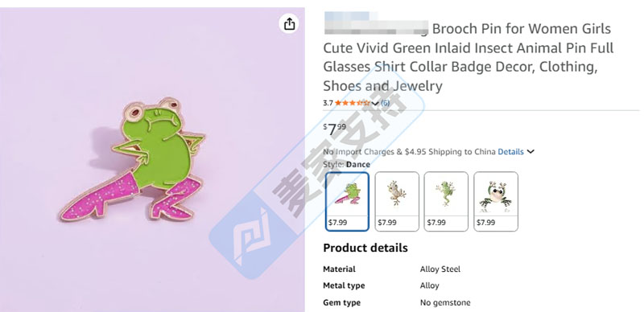The width and height of the screenshot is (644, 312).
Task: Click the Alloy Steel material value
Action: pos(440,269)
